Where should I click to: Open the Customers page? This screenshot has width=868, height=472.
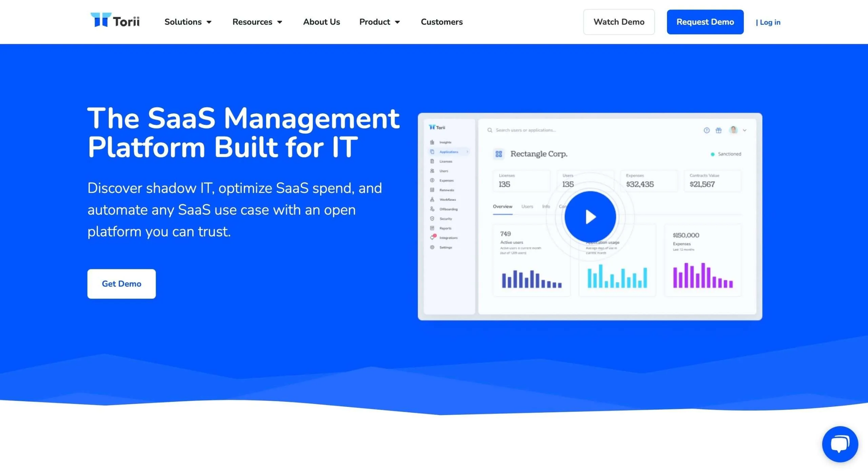tap(441, 22)
